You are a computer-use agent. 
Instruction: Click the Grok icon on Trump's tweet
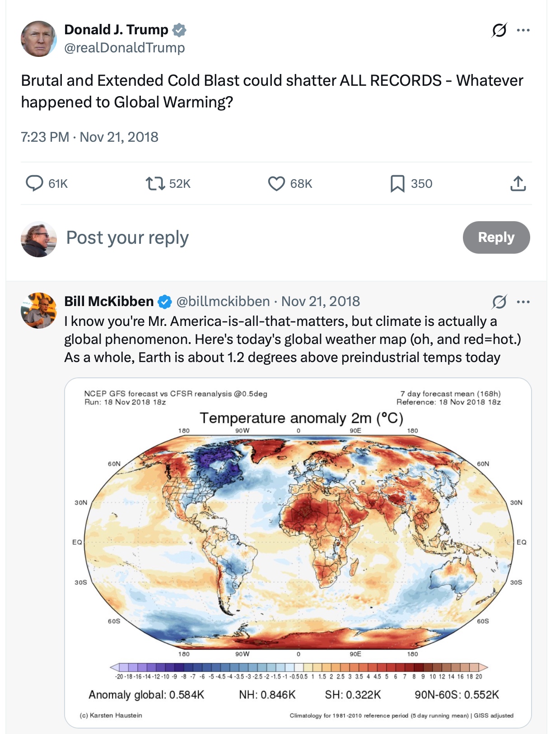(499, 30)
